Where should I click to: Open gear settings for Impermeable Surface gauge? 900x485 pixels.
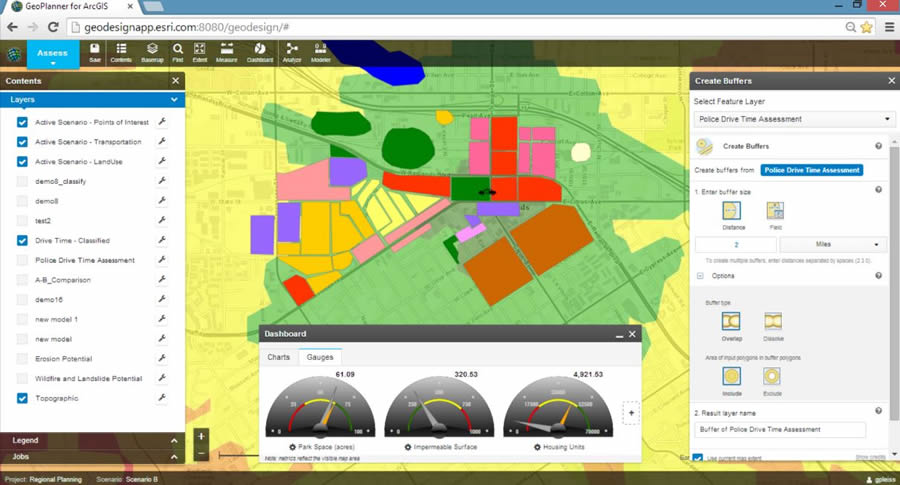408,447
